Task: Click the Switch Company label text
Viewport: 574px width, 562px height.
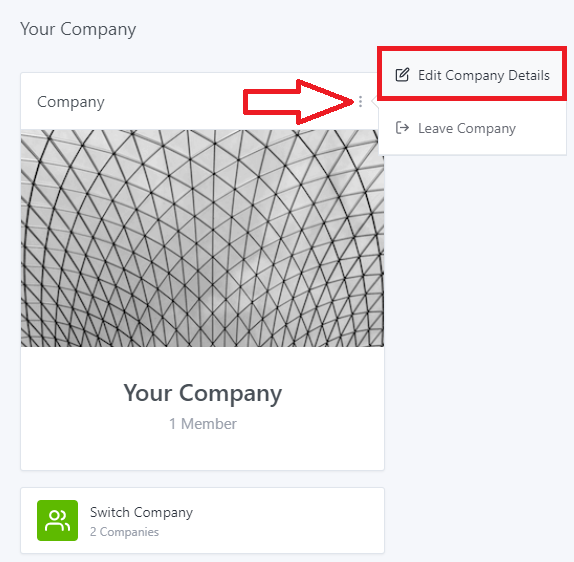Action: click(x=141, y=512)
